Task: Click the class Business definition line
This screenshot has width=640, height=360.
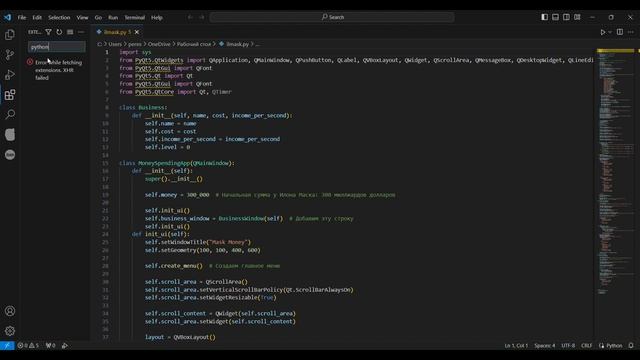Action: click(x=143, y=107)
